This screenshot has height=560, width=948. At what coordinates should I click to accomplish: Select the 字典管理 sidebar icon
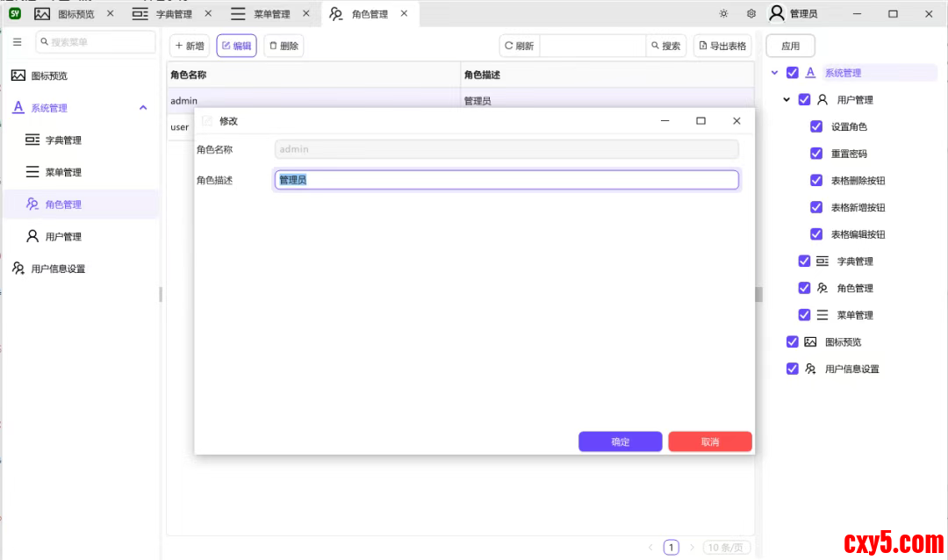(32, 140)
